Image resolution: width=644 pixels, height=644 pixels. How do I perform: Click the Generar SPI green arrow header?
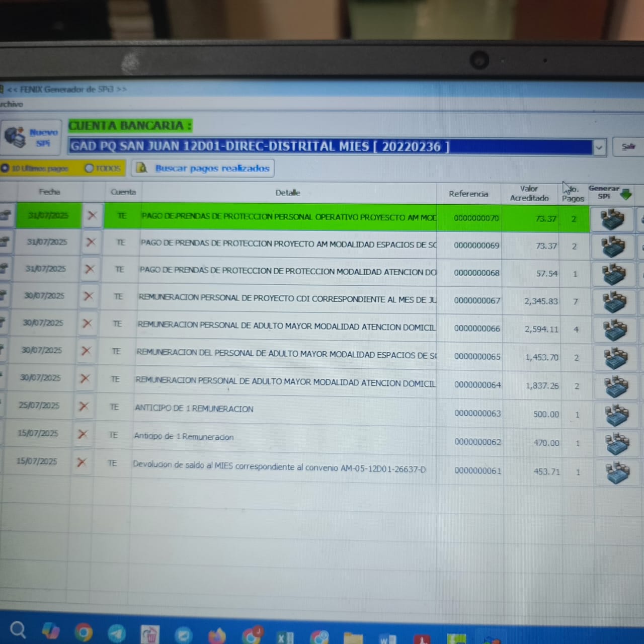click(x=625, y=195)
